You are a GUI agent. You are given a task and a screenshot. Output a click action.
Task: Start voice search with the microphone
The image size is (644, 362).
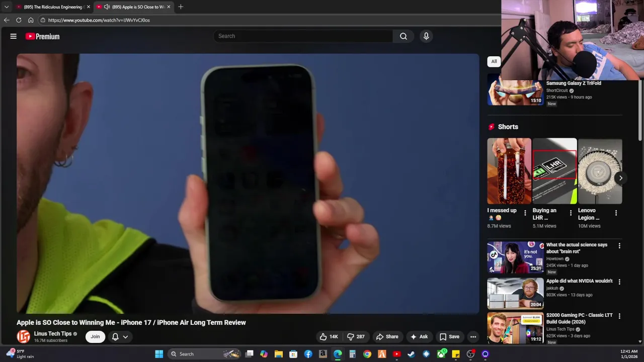(x=426, y=36)
